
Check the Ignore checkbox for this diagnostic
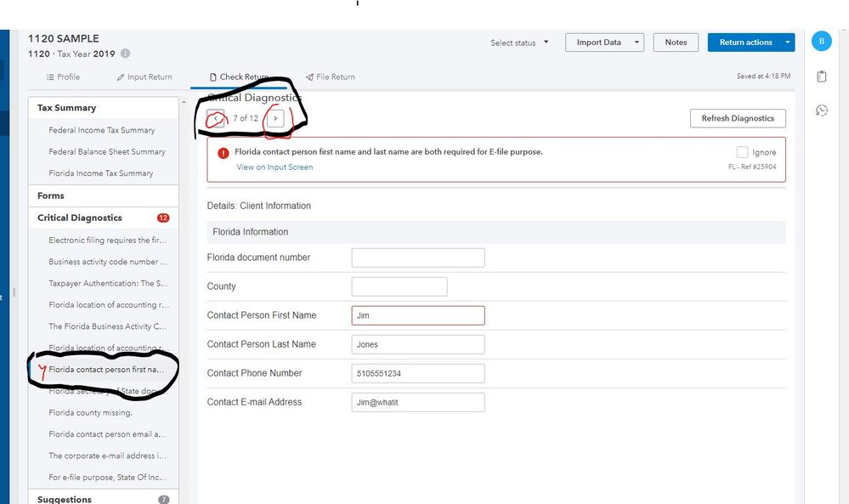pos(743,152)
